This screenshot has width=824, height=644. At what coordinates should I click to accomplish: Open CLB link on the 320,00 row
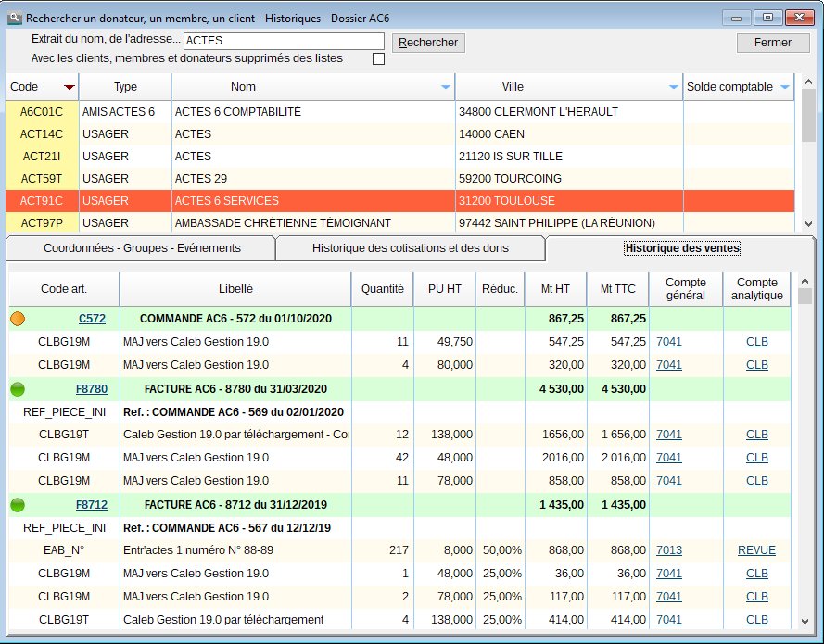point(757,364)
